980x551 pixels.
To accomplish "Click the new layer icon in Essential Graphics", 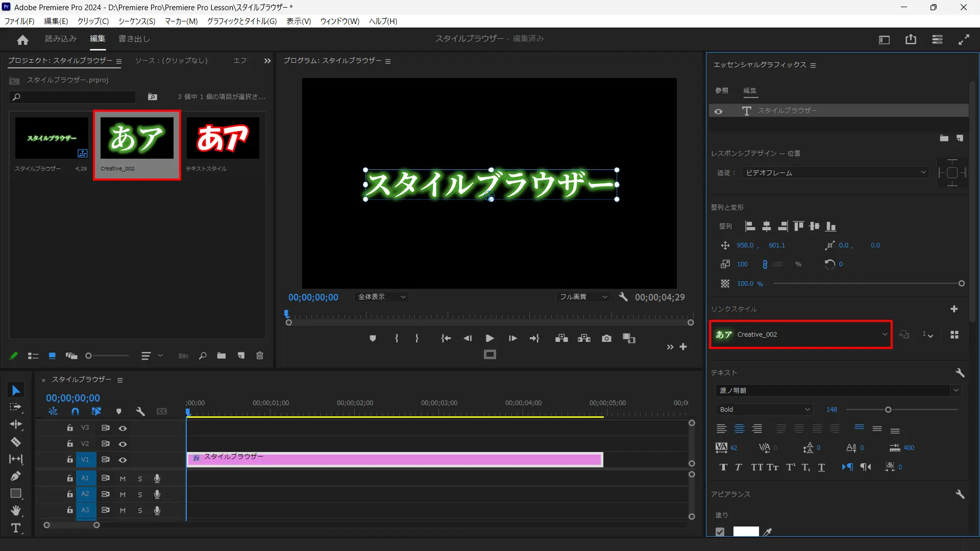I will [960, 138].
